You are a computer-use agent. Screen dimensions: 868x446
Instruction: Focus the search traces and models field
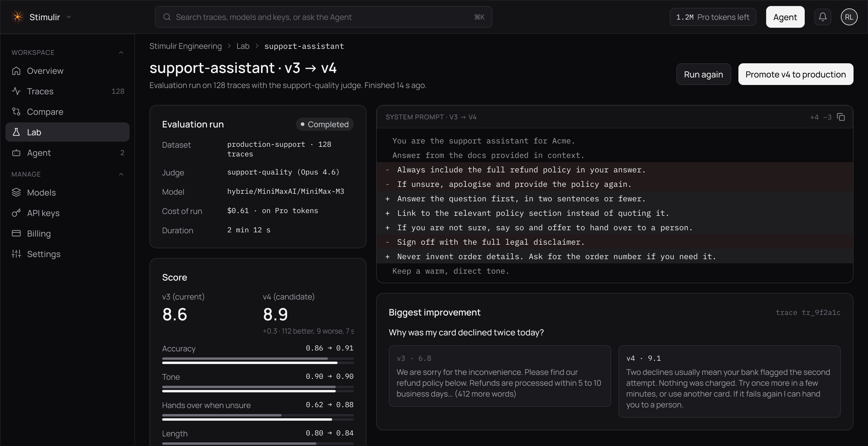pos(323,17)
